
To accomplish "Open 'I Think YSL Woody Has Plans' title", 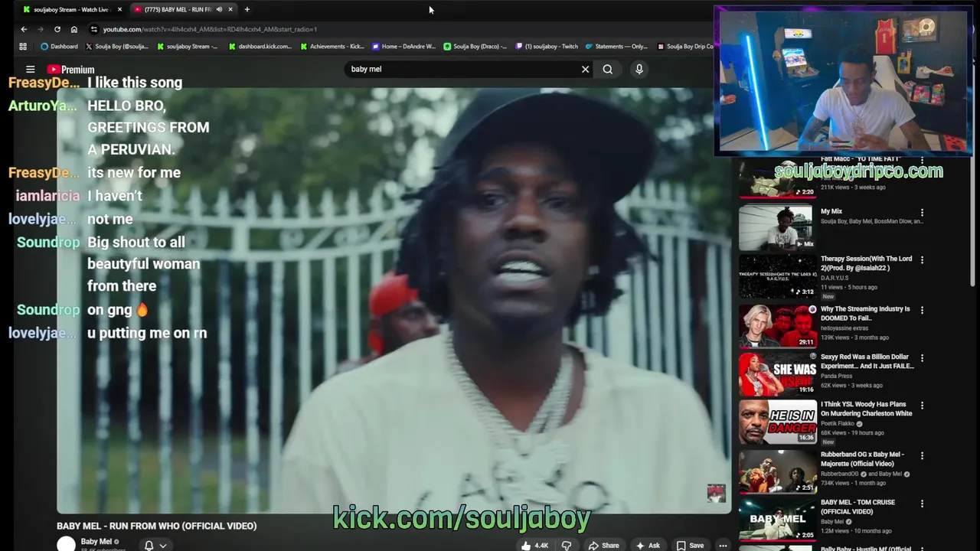I will pyautogui.click(x=866, y=409).
